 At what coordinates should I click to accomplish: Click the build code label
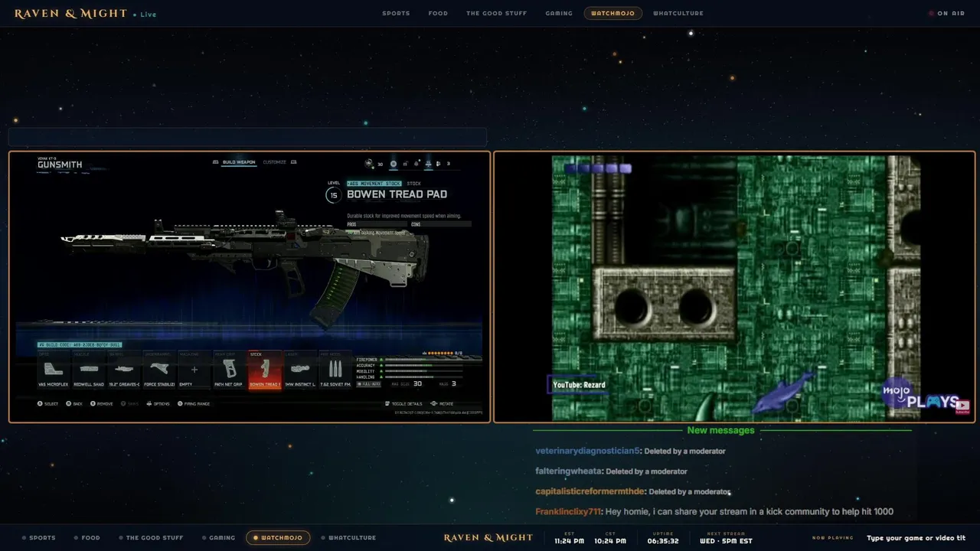(x=80, y=344)
